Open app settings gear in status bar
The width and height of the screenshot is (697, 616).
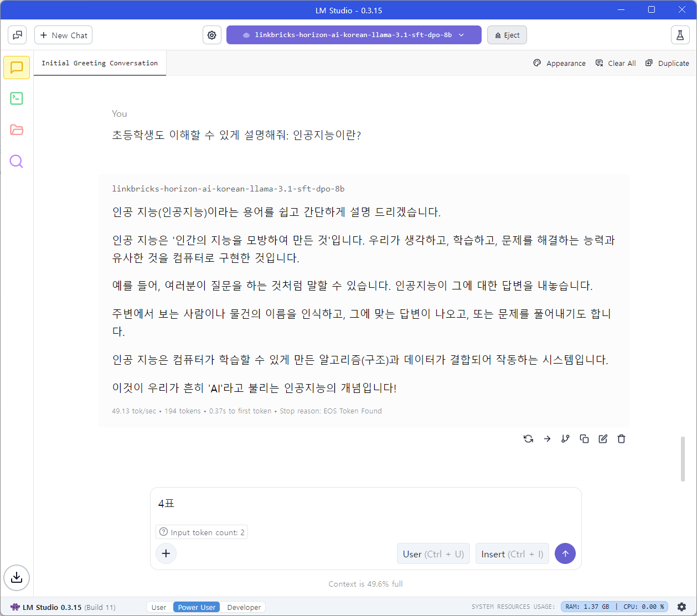(x=682, y=607)
